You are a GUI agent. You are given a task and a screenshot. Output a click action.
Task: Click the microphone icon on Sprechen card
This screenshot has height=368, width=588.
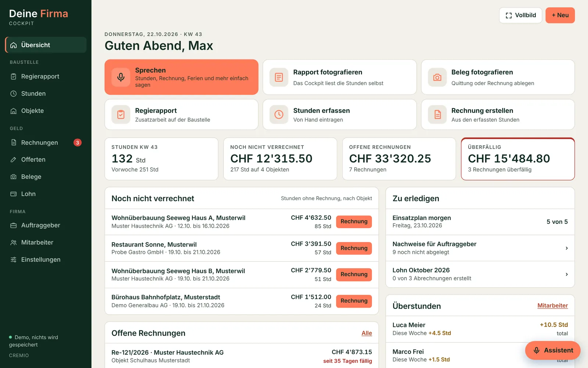[x=121, y=77]
